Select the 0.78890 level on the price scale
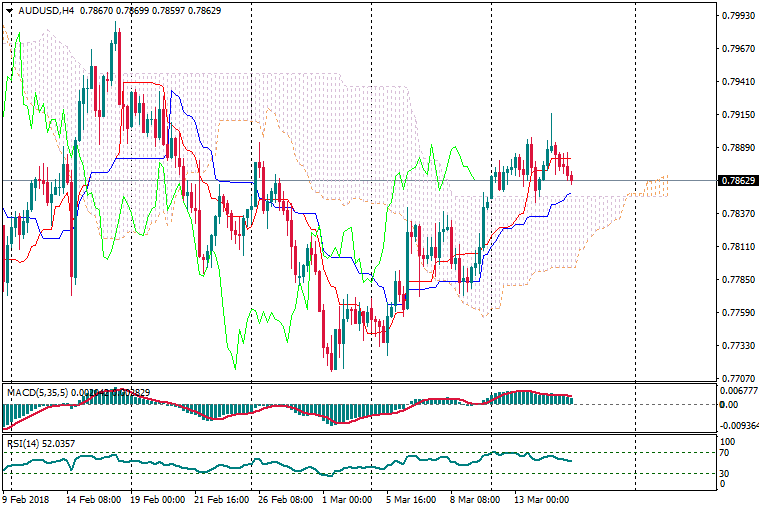 click(x=738, y=148)
